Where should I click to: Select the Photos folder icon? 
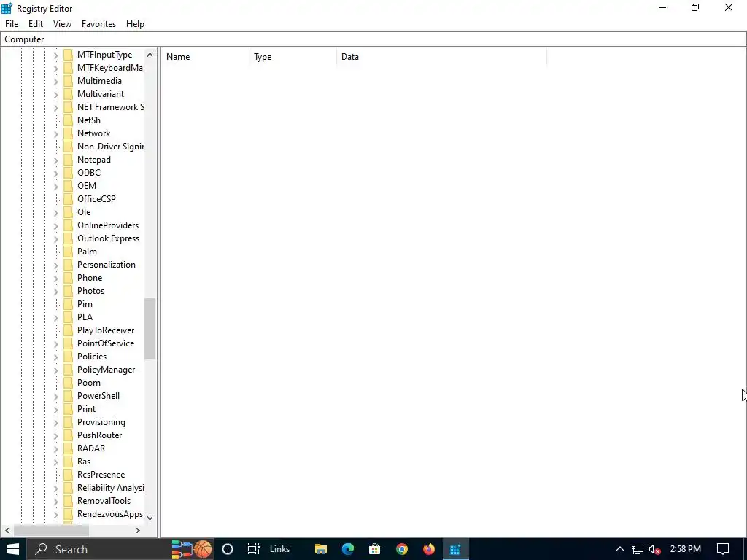point(69,291)
